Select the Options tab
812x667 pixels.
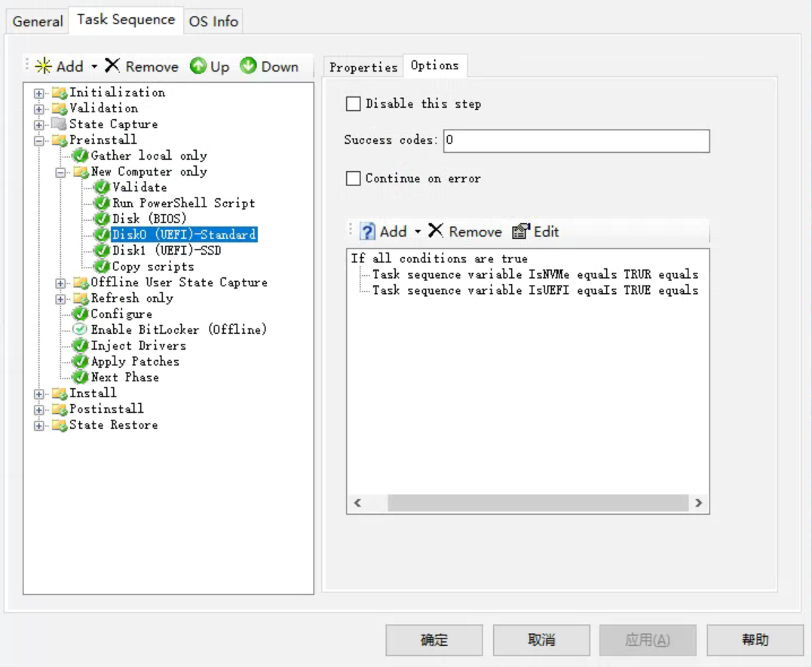coord(434,66)
